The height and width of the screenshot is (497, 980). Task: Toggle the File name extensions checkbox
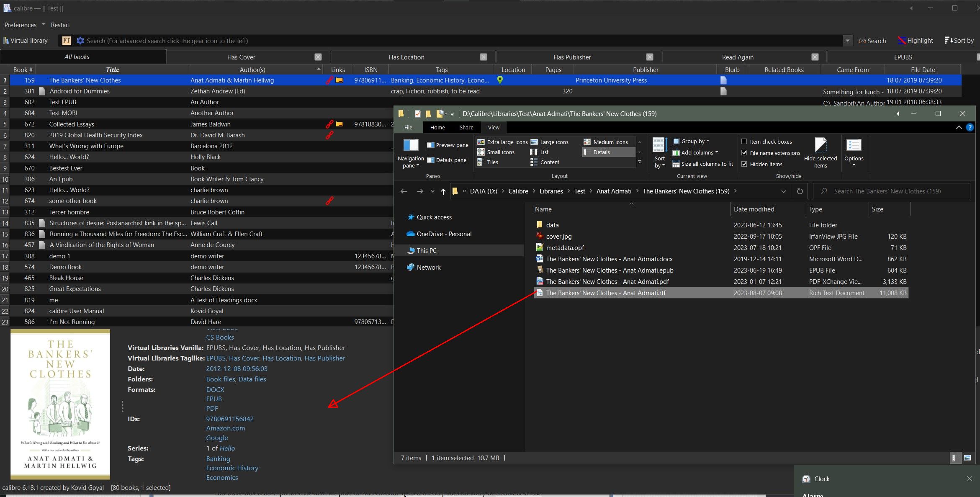744,153
